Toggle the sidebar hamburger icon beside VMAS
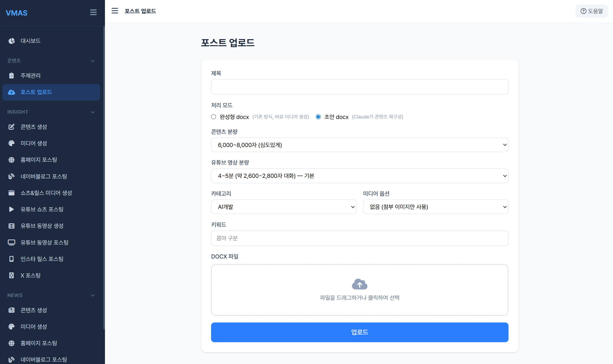 pyautogui.click(x=93, y=12)
